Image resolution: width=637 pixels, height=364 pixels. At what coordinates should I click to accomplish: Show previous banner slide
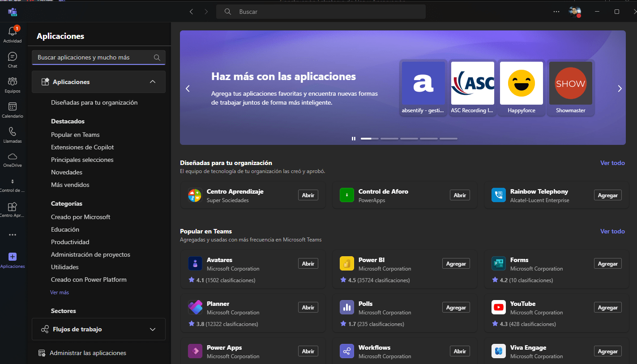click(188, 89)
